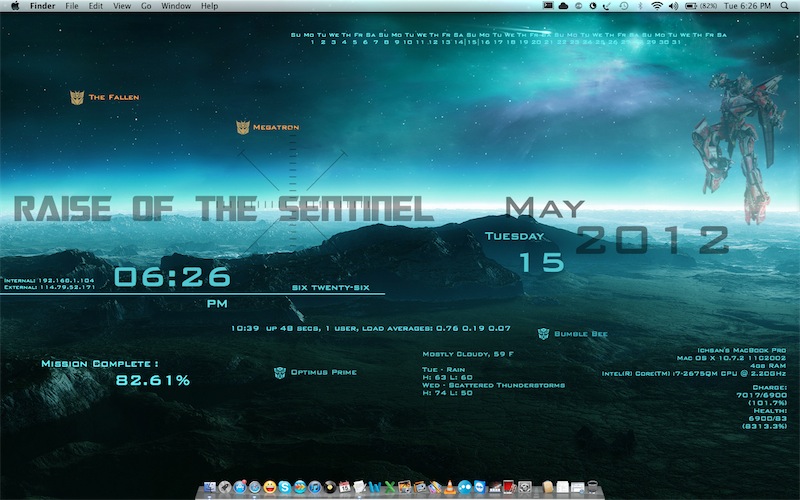Click the Wi-Fi status icon

(657, 6)
